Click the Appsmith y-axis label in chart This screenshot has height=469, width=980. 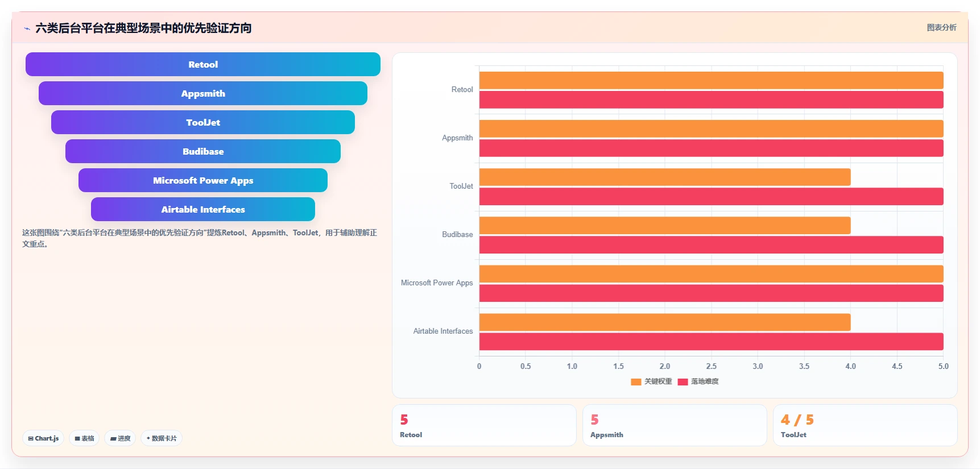457,138
